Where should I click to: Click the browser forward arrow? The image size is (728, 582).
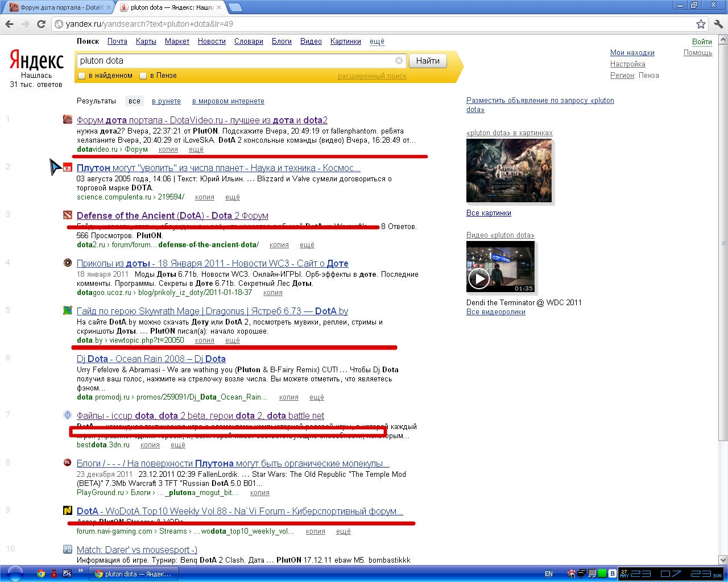point(25,24)
